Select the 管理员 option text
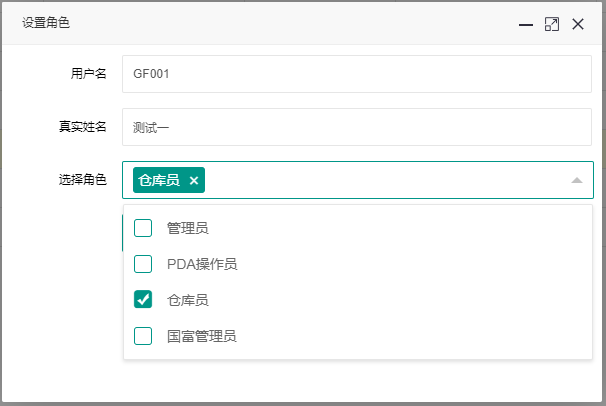606x406 pixels. click(187, 228)
